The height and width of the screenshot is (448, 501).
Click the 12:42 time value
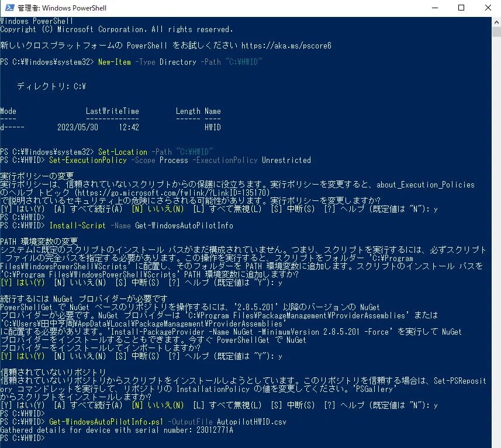(129, 127)
